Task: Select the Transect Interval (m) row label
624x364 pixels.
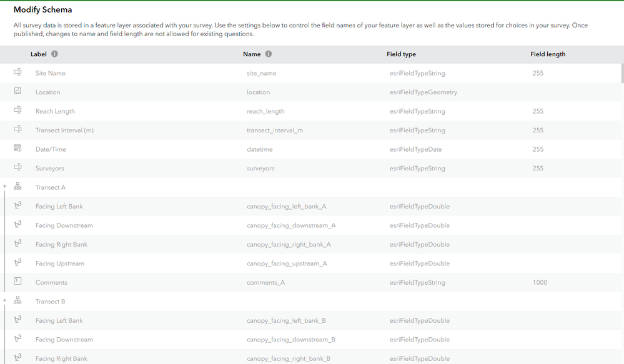Action: point(64,130)
